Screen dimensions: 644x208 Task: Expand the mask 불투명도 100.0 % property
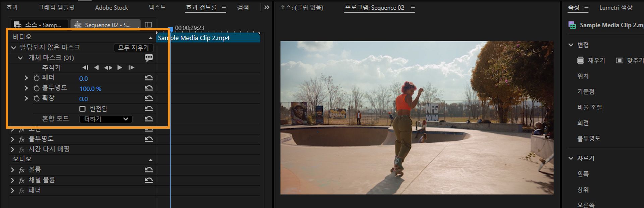[26, 88]
